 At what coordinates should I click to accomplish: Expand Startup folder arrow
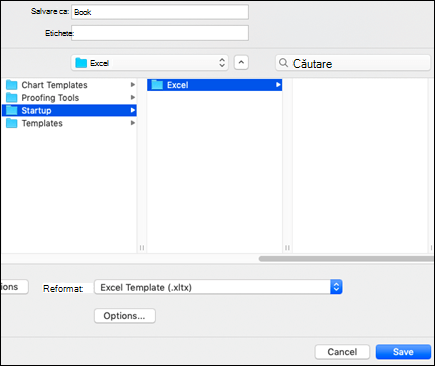click(133, 110)
